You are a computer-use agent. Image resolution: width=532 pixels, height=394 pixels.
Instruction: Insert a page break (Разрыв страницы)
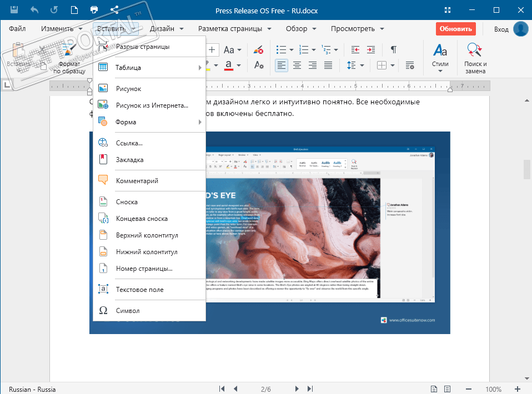[x=149, y=47]
